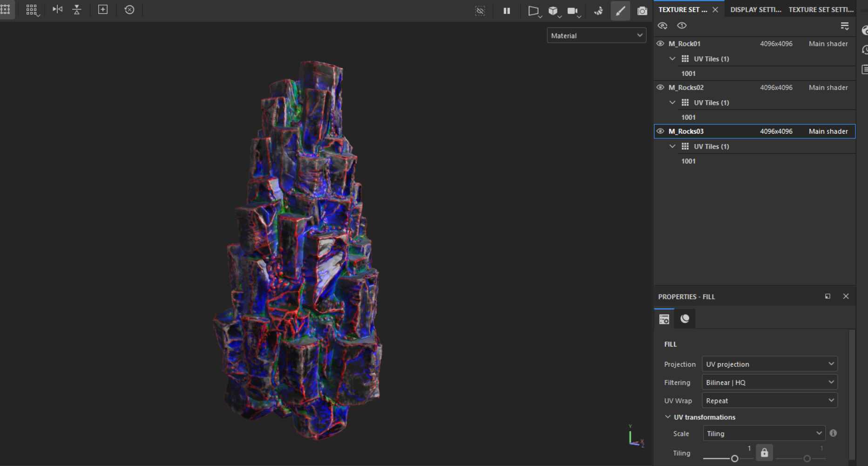The width and height of the screenshot is (868, 466).
Task: Toggle visibility of M_Rocks03
Action: (x=660, y=131)
